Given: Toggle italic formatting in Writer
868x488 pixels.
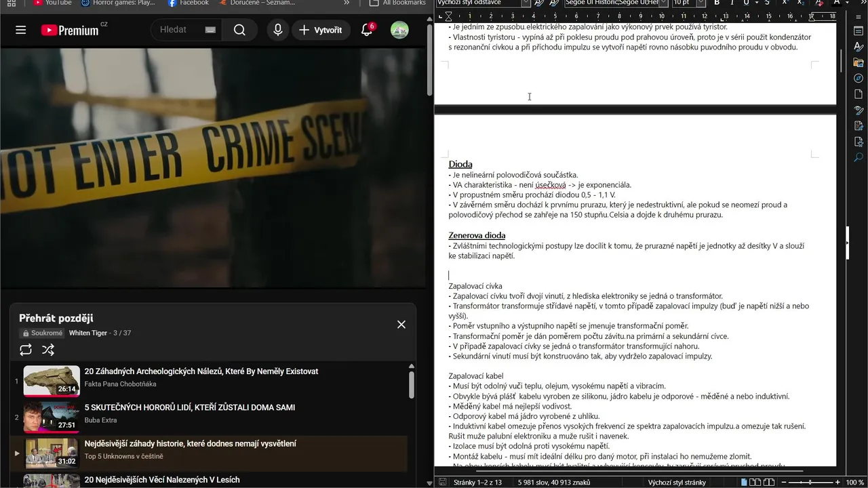Looking at the screenshot, I should pyautogui.click(x=732, y=3).
